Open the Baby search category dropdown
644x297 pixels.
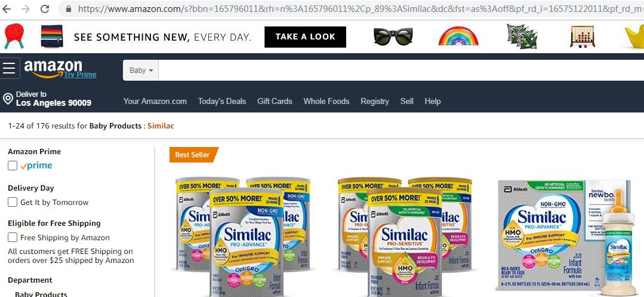[x=141, y=71]
